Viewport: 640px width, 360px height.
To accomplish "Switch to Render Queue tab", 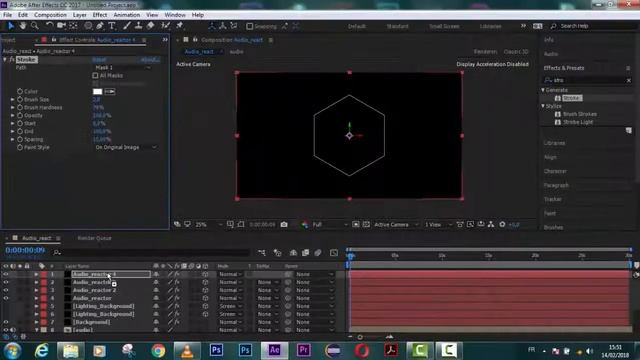I will 94,238.
